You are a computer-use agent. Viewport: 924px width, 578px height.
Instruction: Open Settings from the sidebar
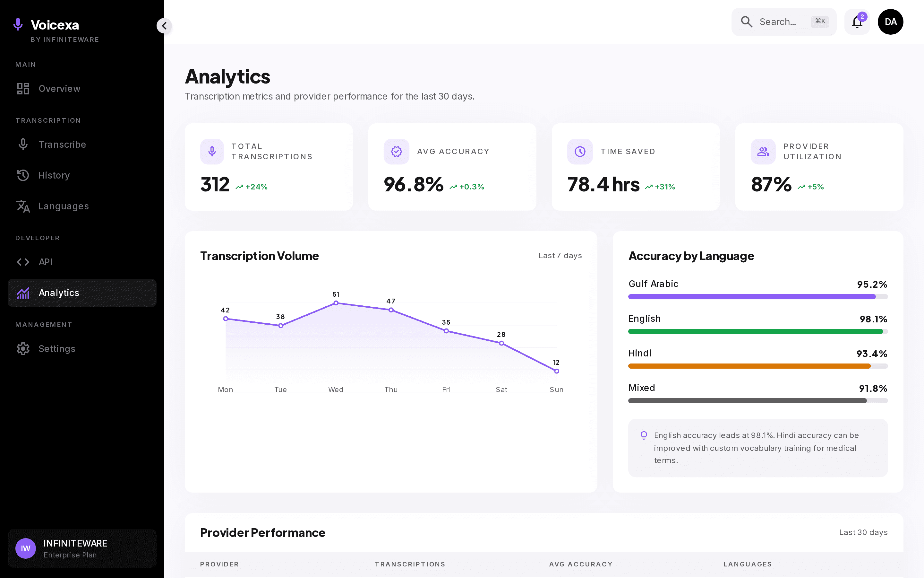pos(82,349)
